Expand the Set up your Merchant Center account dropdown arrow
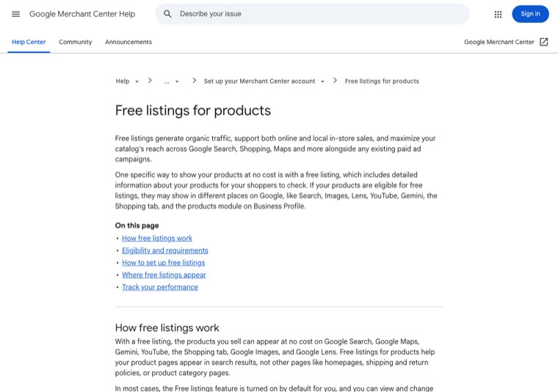 [322, 81]
